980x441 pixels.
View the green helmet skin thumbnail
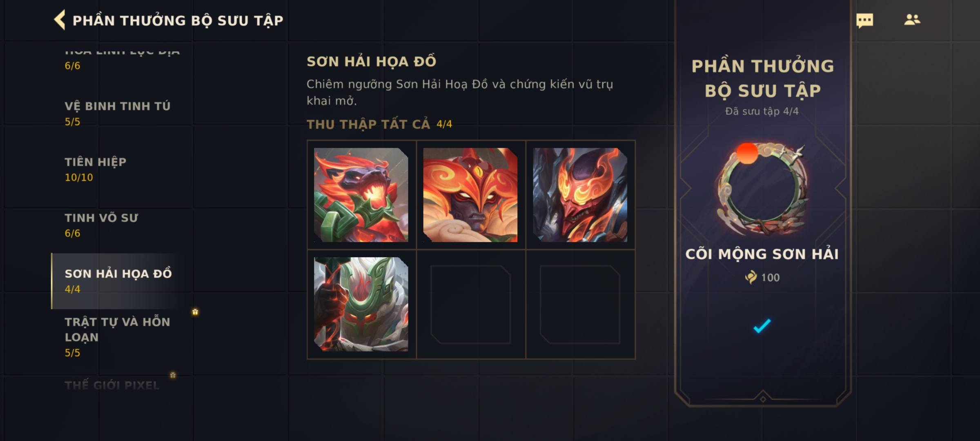361,304
